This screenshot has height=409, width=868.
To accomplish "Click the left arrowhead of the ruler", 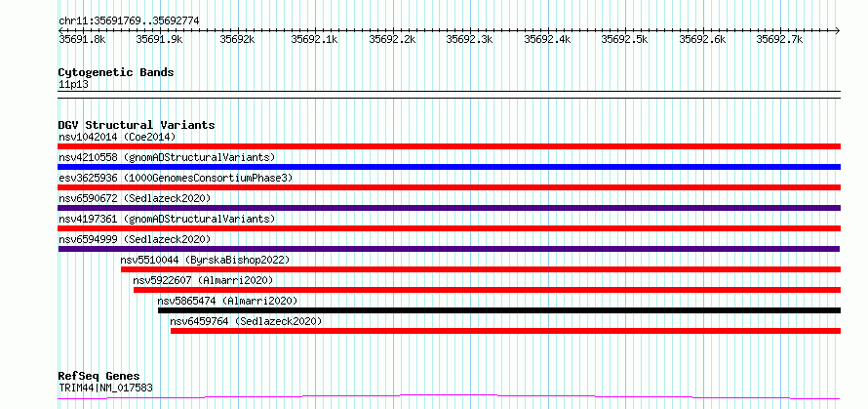I will click(x=60, y=30).
